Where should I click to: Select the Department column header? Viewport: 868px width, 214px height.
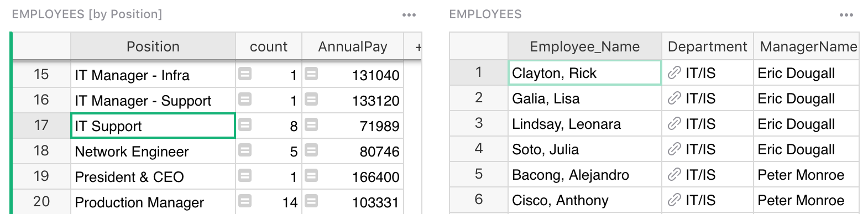coord(707,46)
